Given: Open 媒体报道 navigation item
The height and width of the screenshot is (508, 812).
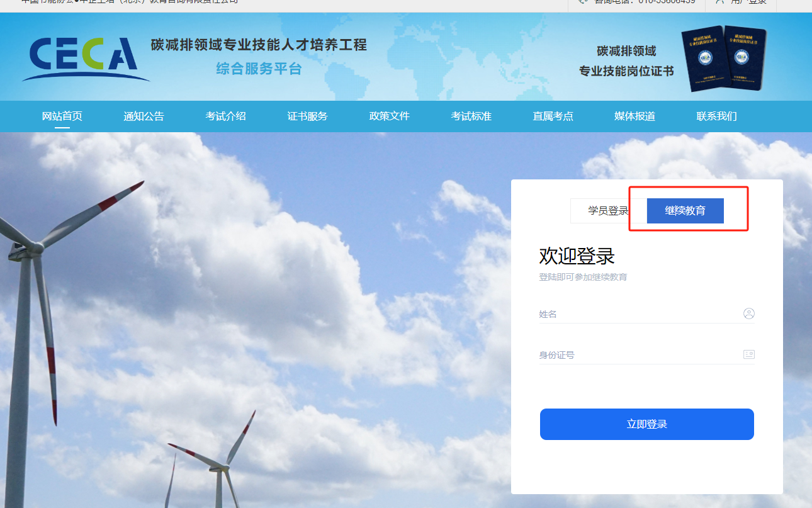Looking at the screenshot, I should [635, 116].
